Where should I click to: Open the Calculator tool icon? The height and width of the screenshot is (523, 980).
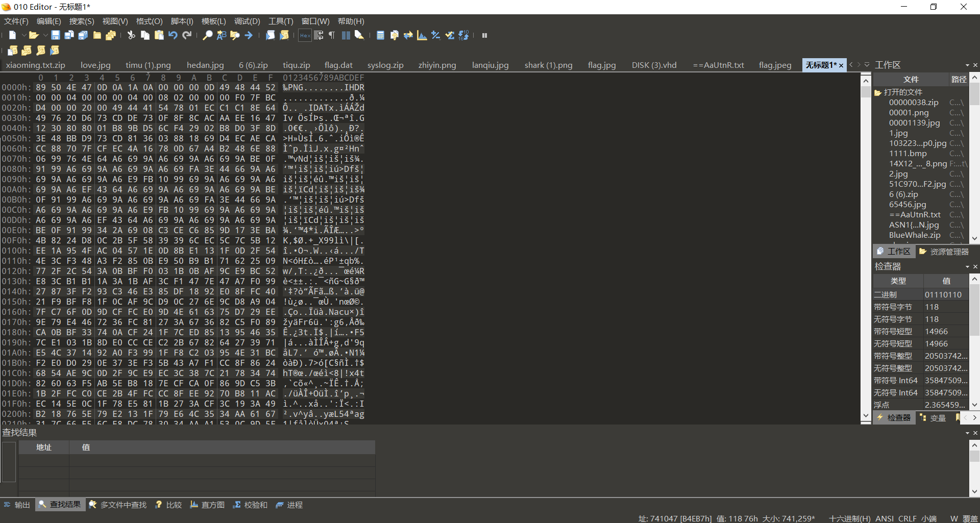380,35
